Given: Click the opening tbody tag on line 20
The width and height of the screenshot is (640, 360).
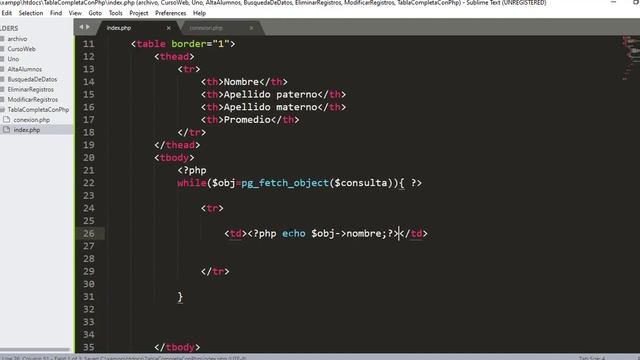Looking at the screenshot, I should click(174, 158).
